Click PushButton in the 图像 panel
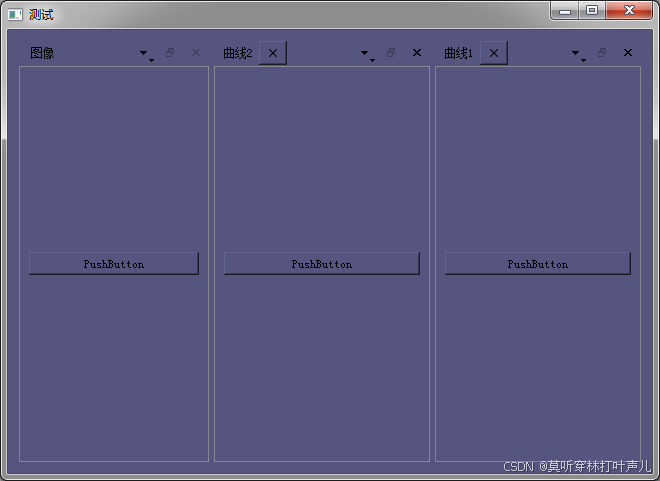Screen dimensions: 660x481 [114, 264]
